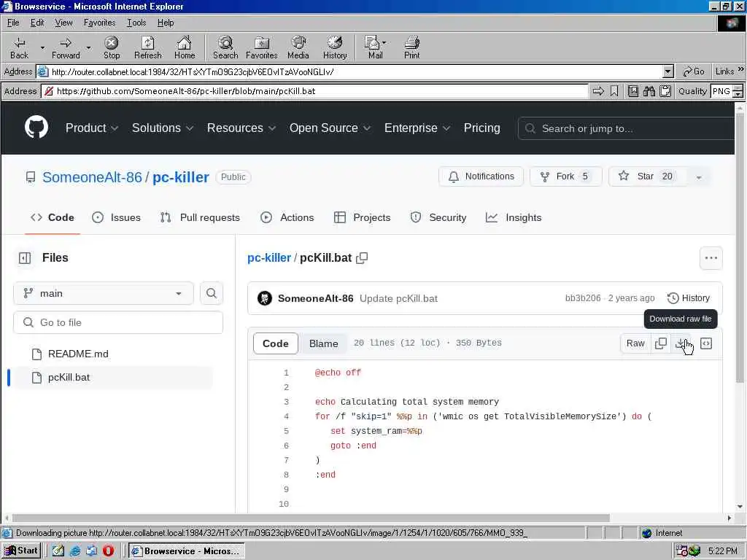Open the Browservice bookmarks list icon

(x=633, y=91)
